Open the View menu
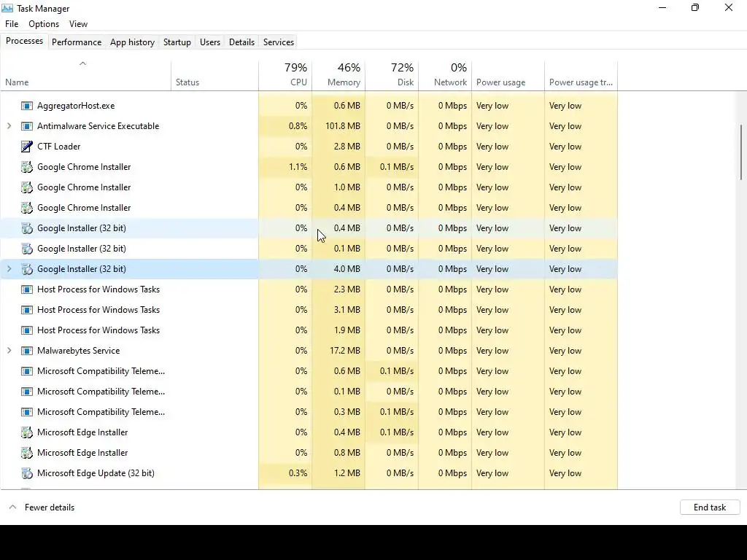This screenshot has height=560, width=747. pos(78,24)
